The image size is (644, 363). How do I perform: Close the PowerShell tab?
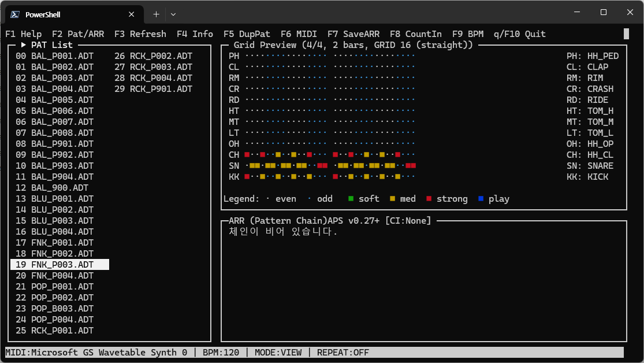132,14
